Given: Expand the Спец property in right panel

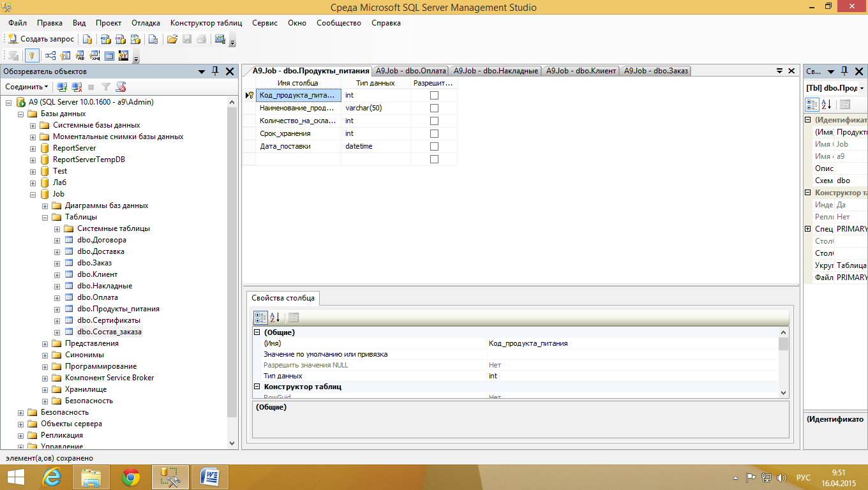Looking at the screenshot, I should [x=808, y=229].
